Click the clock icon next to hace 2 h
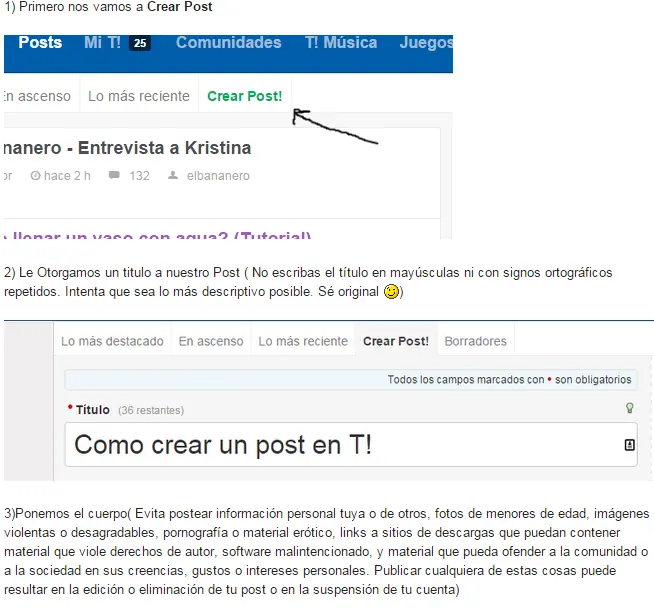Viewport: 654px width, 608px height. coord(35,176)
